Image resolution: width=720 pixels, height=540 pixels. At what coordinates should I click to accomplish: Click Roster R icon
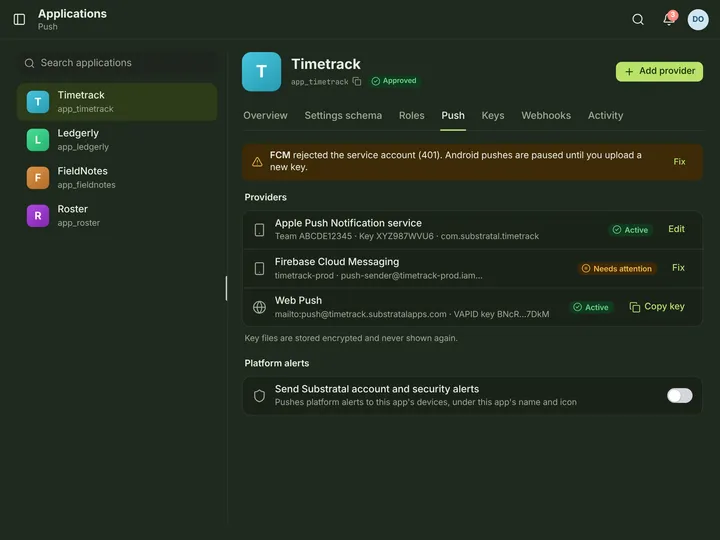pyautogui.click(x=38, y=216)
